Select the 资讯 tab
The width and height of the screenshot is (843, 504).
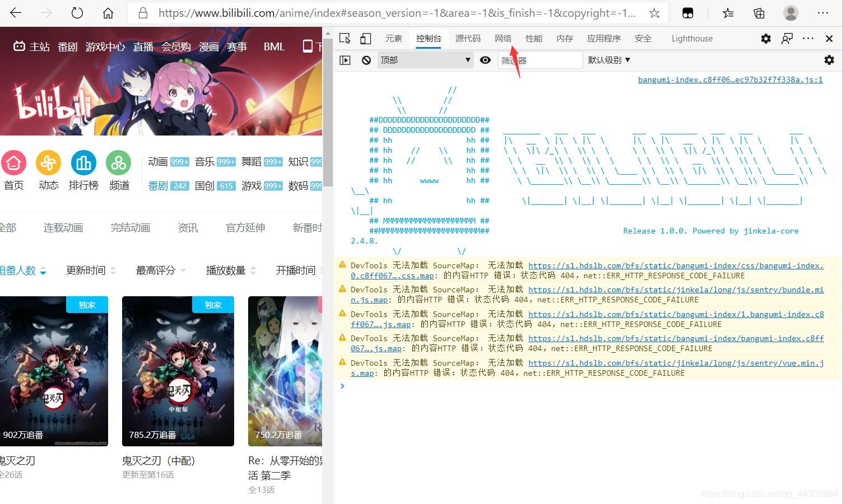pos(188,228)
